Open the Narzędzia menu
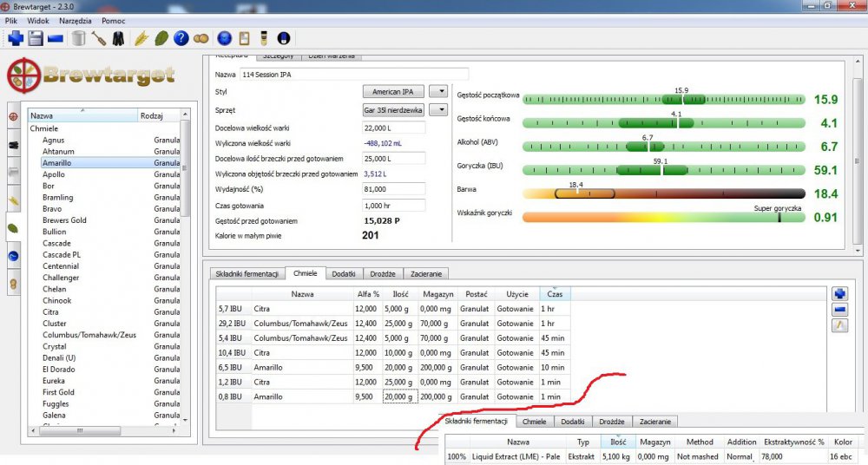 [75, 20]
